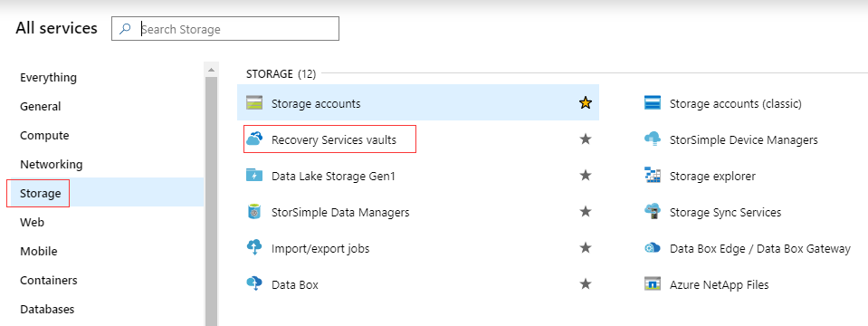Screen dimensions: 868x326
Task: Open Data Lake Storage Gen1
Action: (x=333, y=176)
